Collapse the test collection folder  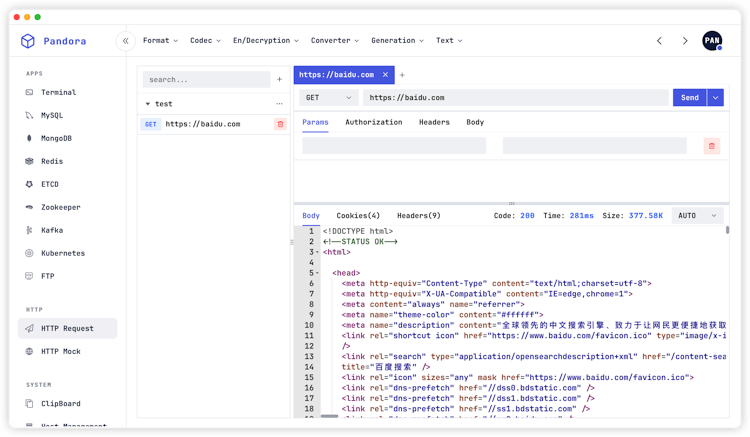148,104
